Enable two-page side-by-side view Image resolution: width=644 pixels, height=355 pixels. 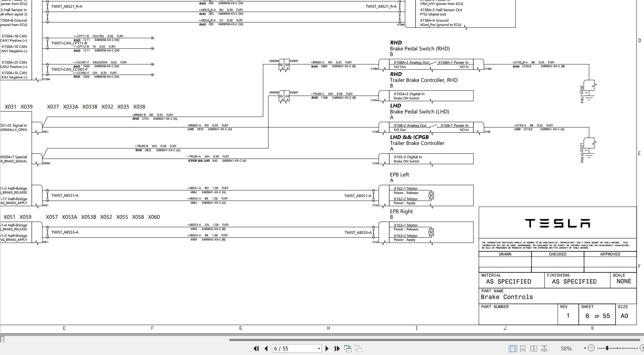coord(534,348)
